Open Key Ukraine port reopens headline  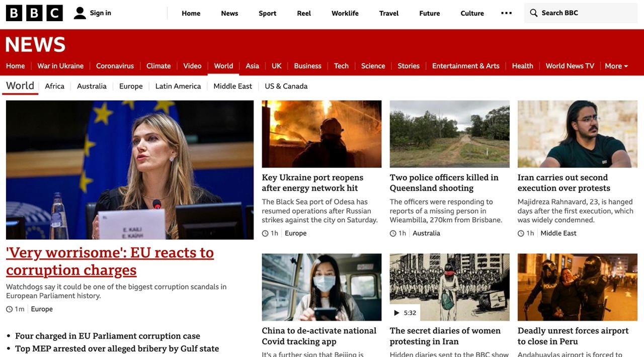pos(312,183)
